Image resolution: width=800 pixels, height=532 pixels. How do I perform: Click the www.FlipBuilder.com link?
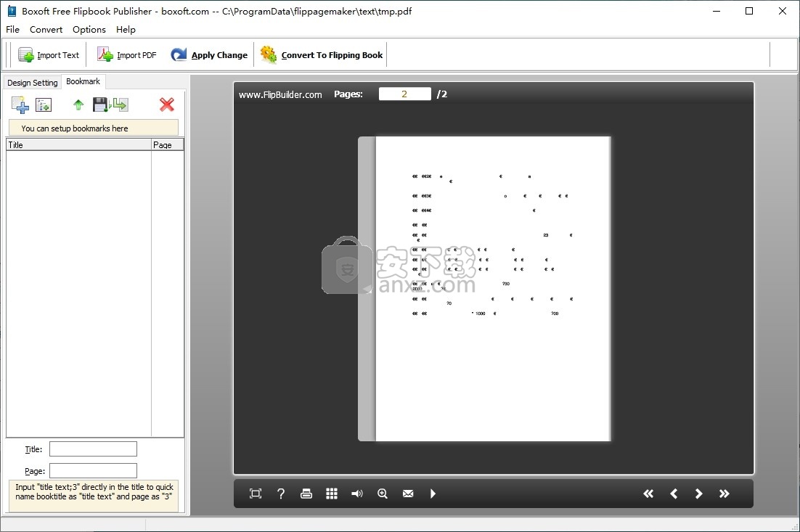coord(280,94)
